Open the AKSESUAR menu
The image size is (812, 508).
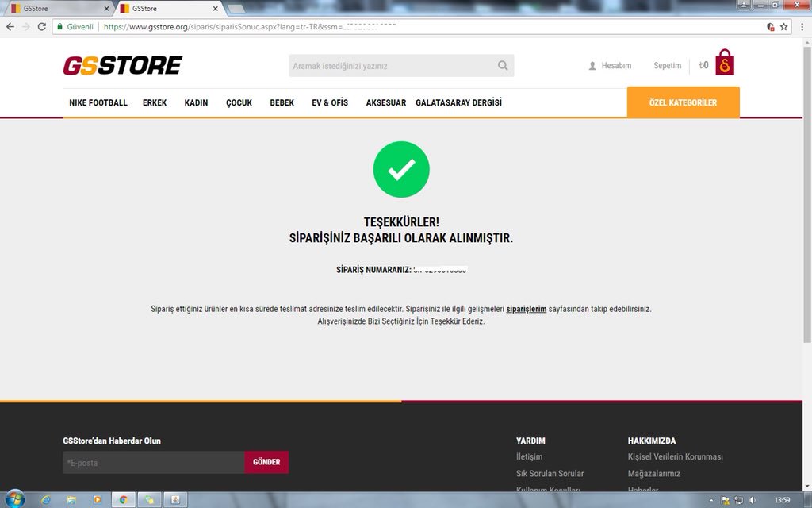[386, 102]
